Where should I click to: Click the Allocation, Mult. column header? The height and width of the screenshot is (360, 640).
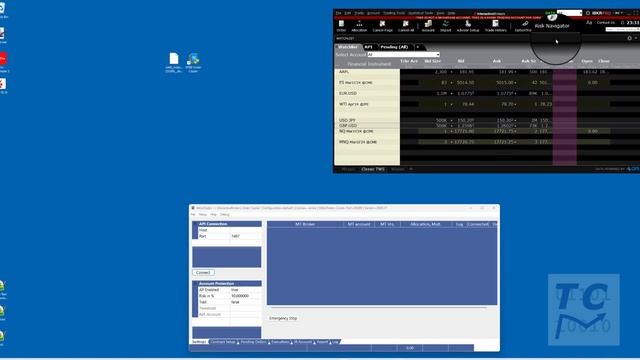426,224
